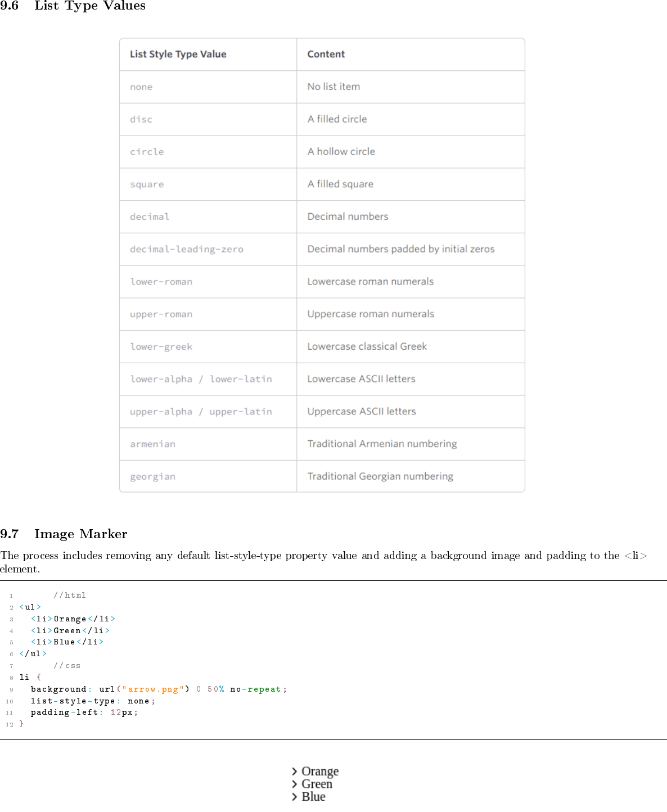Click the "List Style Type Value" column header
667x812 pixels.
coord(178,55)
